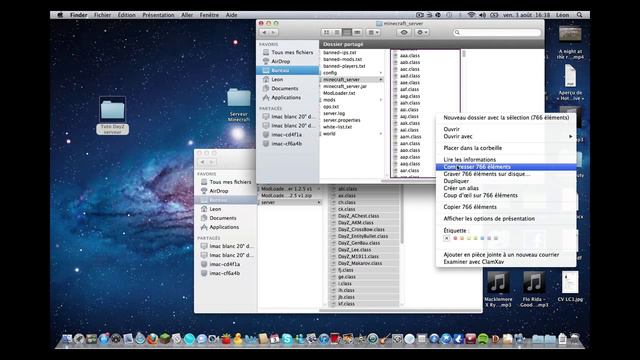This screenshot has width=640, height=360.
Task: Open Quick Look eye icon in toolbar
Action: [404, 32]
